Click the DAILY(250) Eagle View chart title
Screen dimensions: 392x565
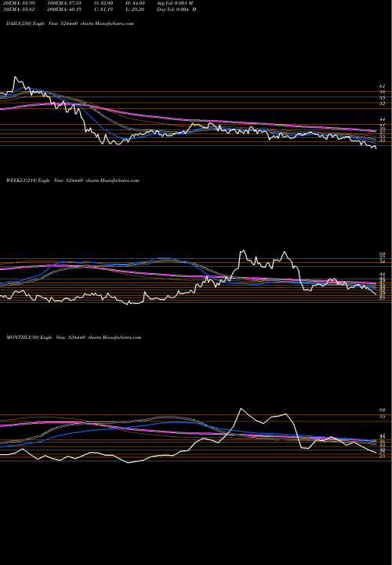pos(71,24)
